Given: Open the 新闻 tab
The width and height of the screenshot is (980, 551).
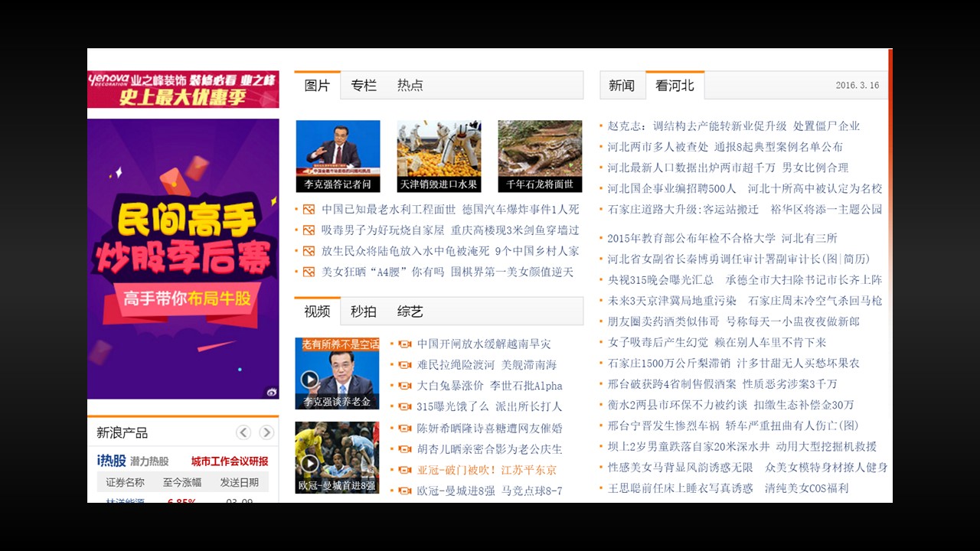Looking at the screenshot, I should point(622,85).
